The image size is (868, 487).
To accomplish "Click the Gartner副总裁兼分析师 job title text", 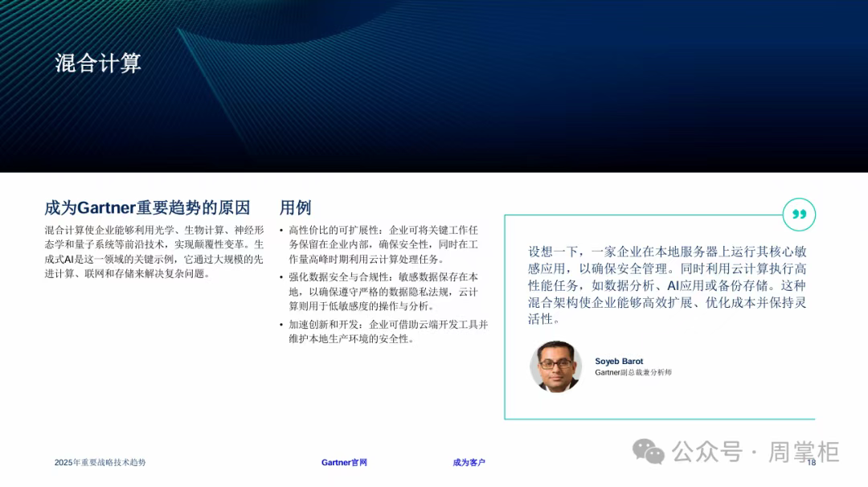I will click(x=633, y=373).
